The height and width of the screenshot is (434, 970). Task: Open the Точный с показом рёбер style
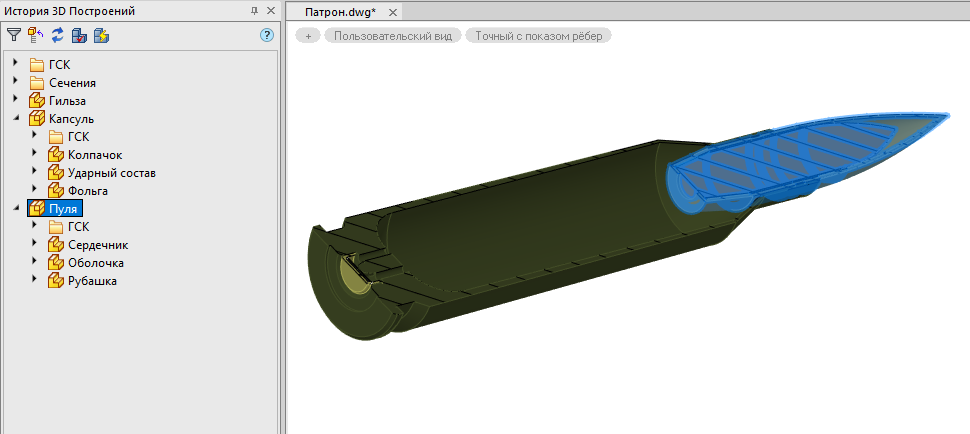click(538, 35)
